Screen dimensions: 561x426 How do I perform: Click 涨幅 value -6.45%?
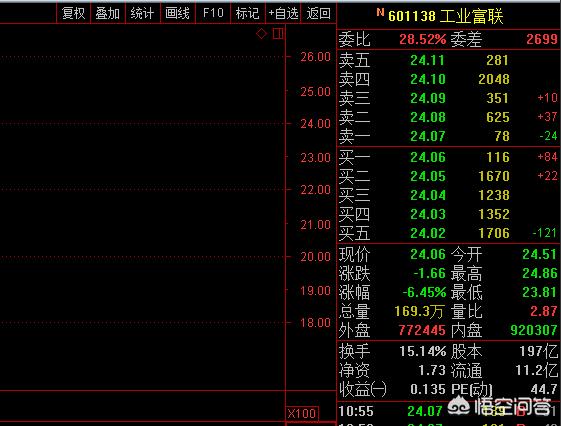point(424,292)
